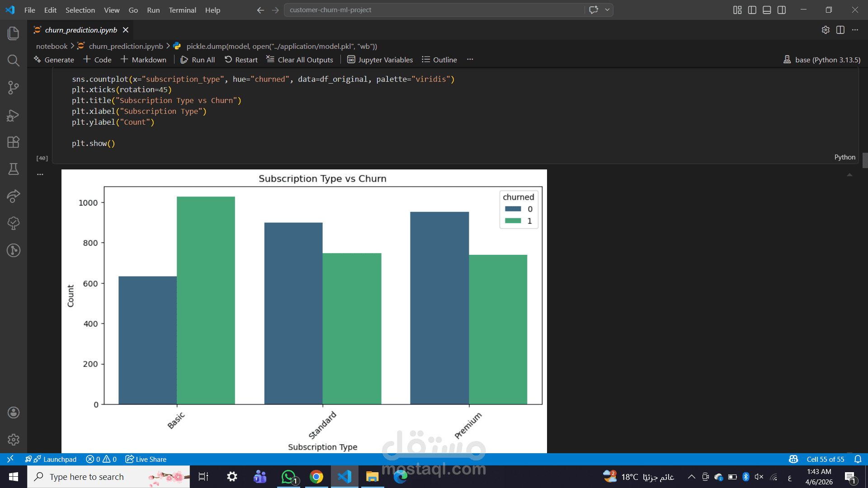Open the Terminal menu
The width and height of the screenshot is (868, 488).
click(182, 10)
